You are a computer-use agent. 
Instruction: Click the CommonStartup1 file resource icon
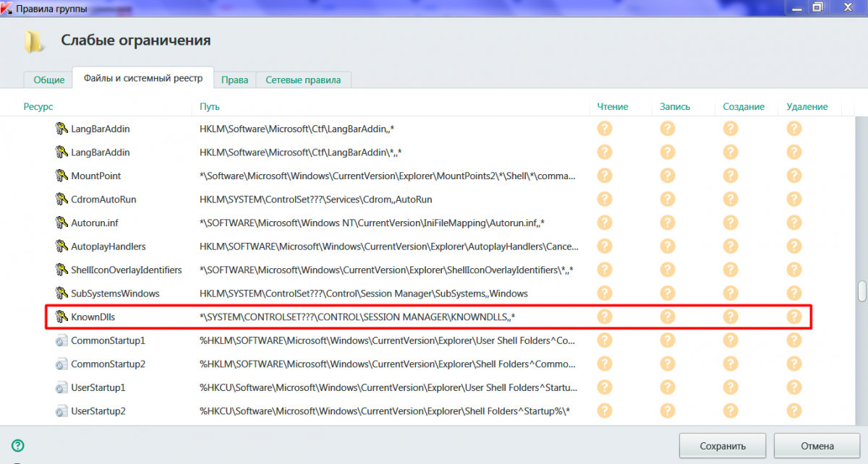[61, 340]
